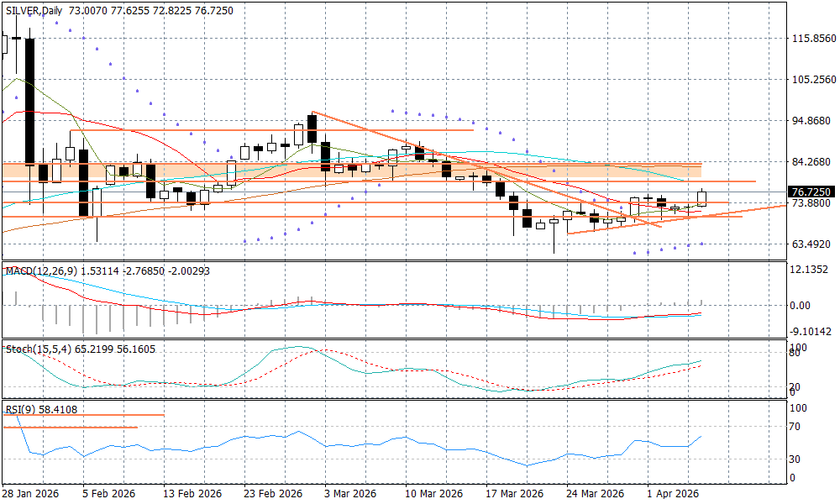Click the Stochastic 80 level axis label
Screen dimensions: 840x504
click(794, 354)
